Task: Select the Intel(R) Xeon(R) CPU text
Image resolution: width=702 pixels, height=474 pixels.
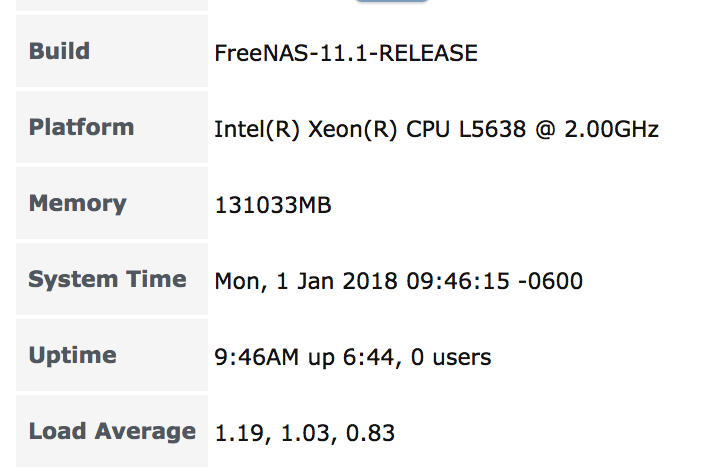Action: point(332,130)
